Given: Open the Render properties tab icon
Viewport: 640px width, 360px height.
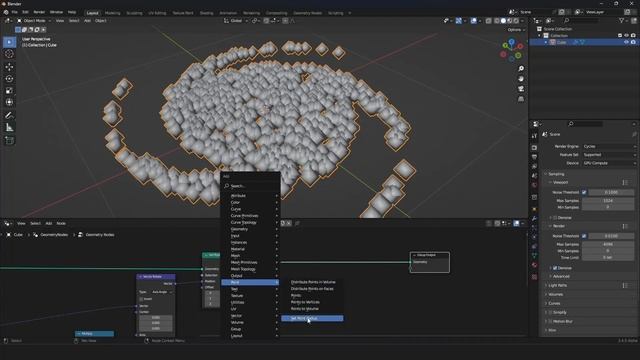Looking at the screenshot, I should [x=534, y=147].
